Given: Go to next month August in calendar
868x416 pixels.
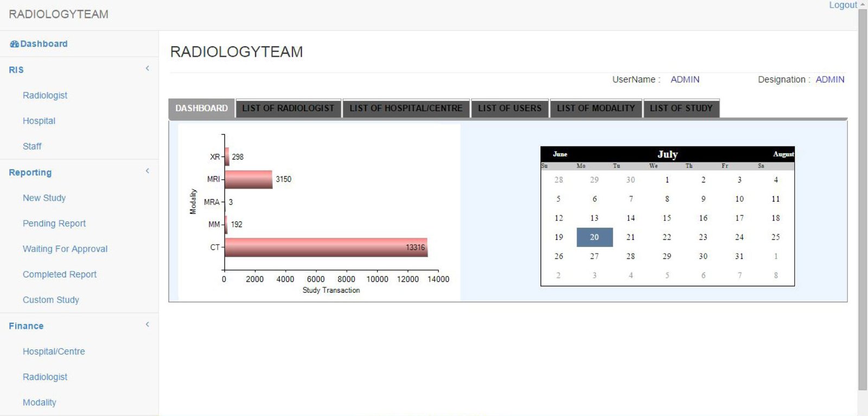Looking at the screenshot, I should [783, 154].
